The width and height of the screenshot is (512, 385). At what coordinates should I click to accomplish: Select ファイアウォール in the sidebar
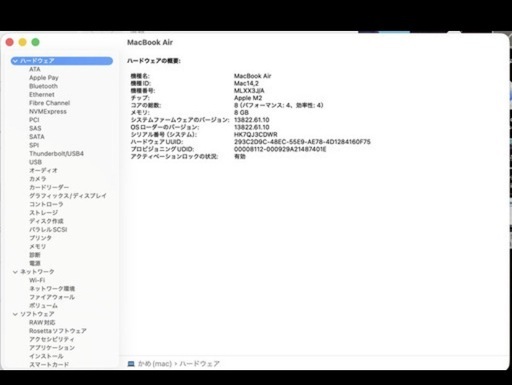click(52, 297)
